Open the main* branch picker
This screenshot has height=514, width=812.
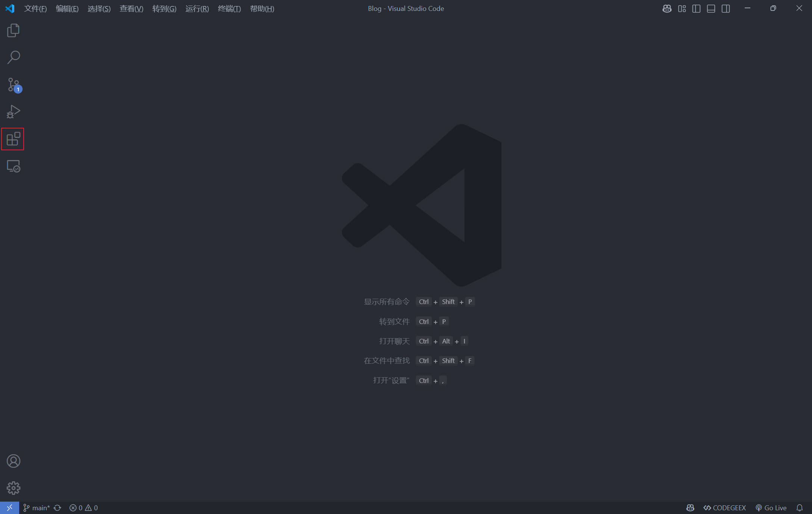tap(36, 508)
